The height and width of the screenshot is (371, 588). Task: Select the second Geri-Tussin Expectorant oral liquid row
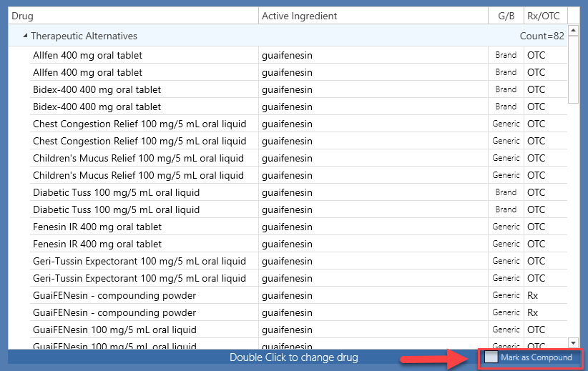tap(298, 279)
